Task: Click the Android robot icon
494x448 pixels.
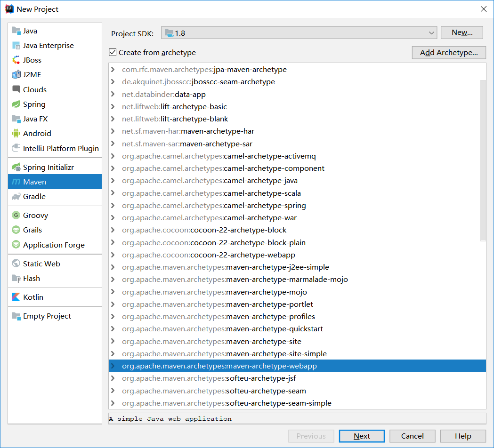Action: tap(16, 133)
